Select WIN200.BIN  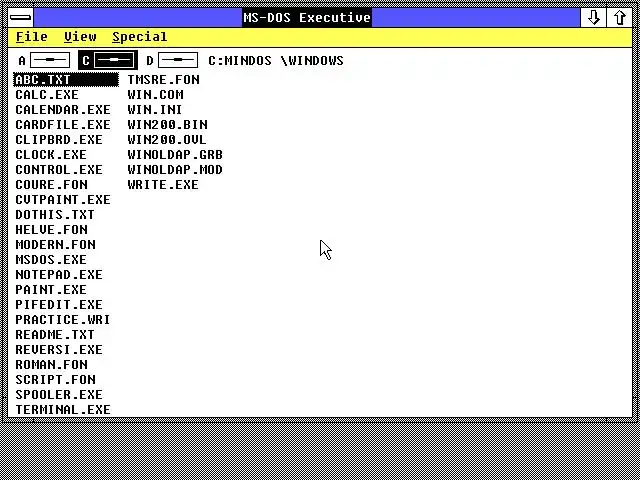click(167, 124)
